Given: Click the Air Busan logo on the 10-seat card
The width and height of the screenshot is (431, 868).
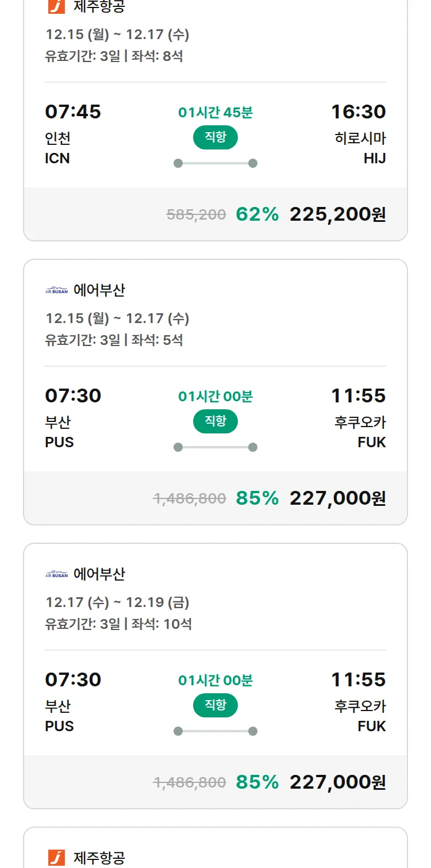Looking at the screenshot, I should 56,575.
